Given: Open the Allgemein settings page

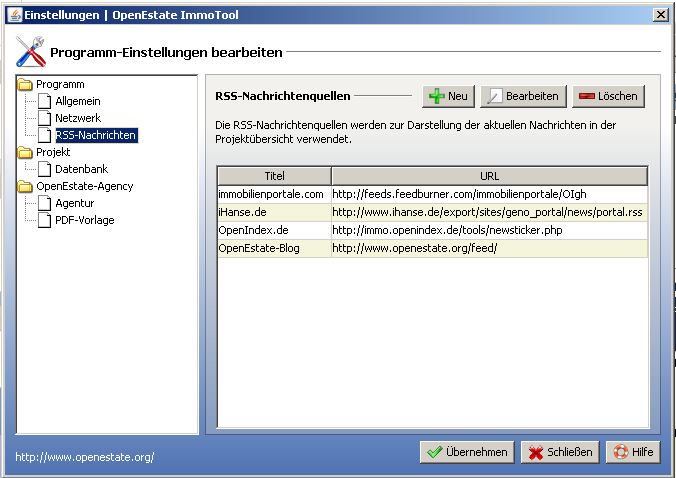Looking at the screenshot, I should (77, 101).
